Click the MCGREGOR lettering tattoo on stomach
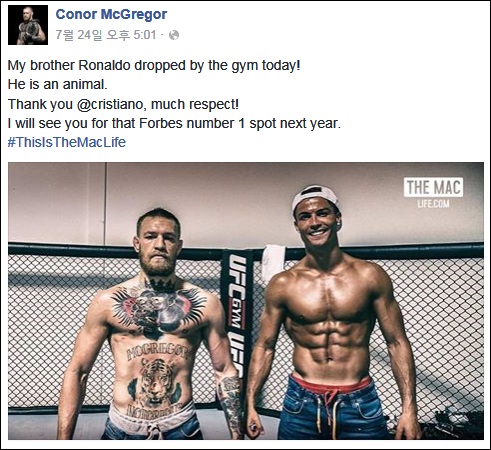The height and width of the screenshot is (450, 491). (x=157, y=351)
